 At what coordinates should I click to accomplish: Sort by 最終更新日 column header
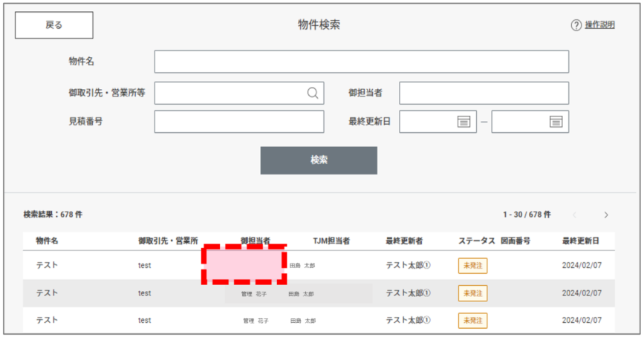tap(580, 241)
